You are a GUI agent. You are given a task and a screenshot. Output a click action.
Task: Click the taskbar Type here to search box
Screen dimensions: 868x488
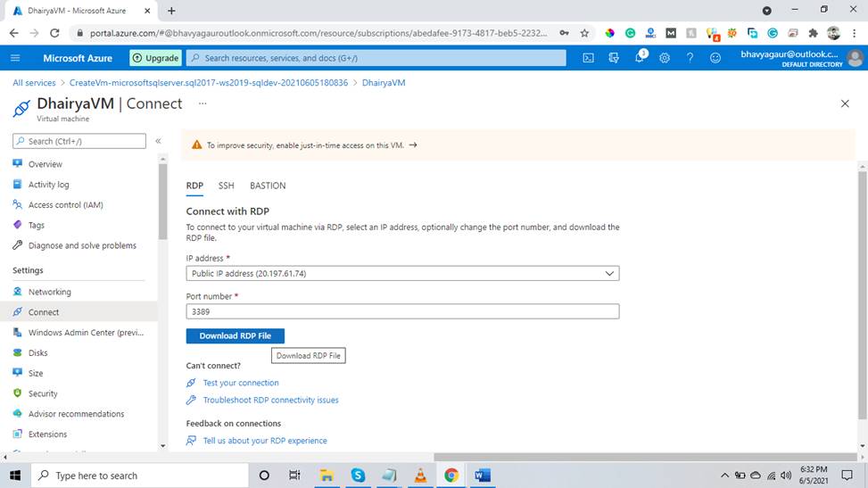pyautogui.click(x=139, y=476)
